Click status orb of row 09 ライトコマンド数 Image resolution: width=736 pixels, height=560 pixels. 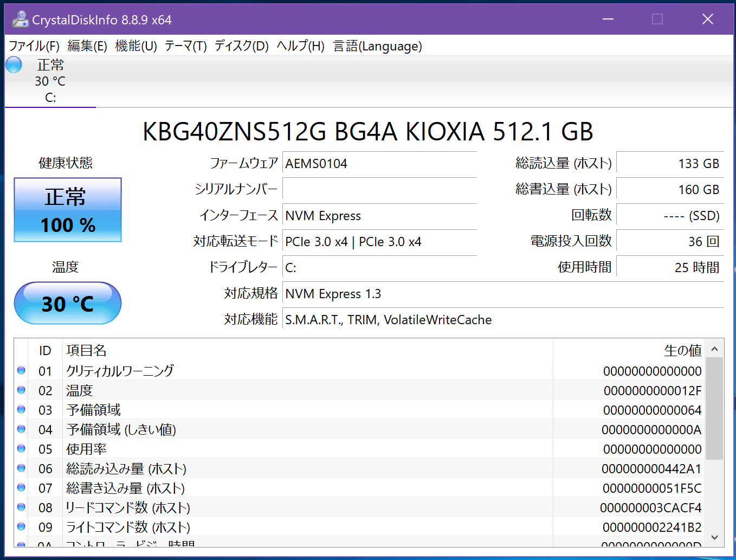[x=21, y=526]
